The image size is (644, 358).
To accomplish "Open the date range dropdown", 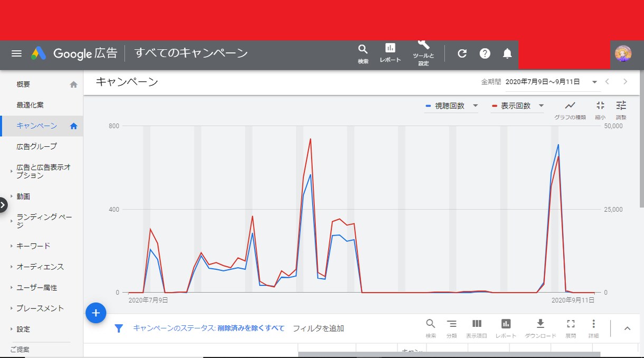I will click(x=552, y=82).
